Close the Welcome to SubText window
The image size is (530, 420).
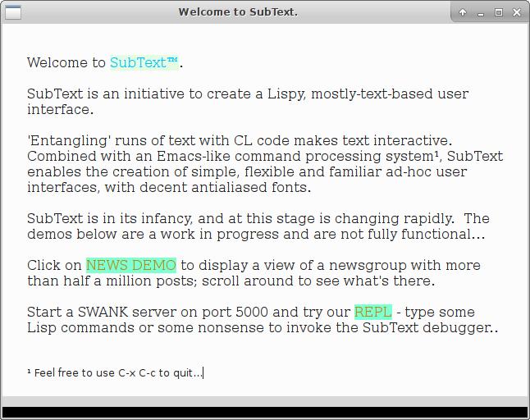[517, 12]
